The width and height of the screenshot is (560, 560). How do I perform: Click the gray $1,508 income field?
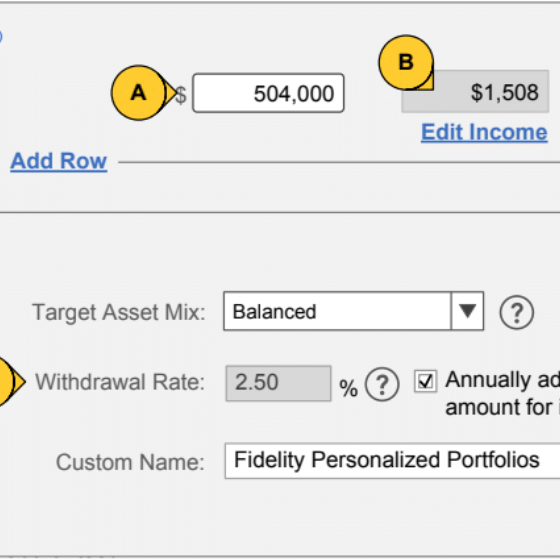coord(475,92)
